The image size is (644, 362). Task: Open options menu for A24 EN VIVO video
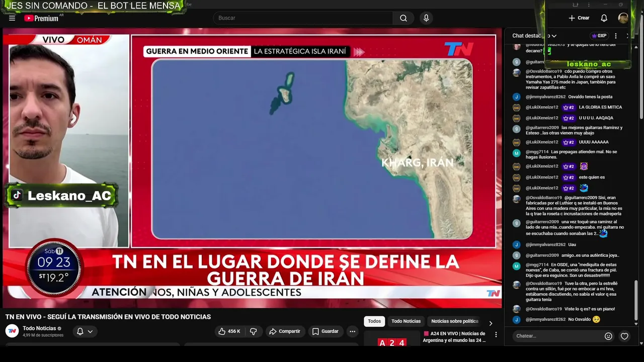(496, 335)
